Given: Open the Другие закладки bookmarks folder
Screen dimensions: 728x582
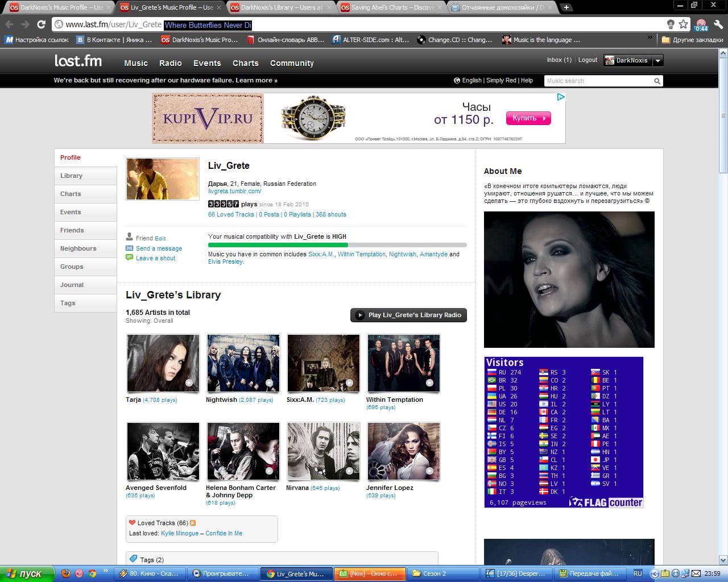Looking at the screenshot, I should tap(692, 40).
